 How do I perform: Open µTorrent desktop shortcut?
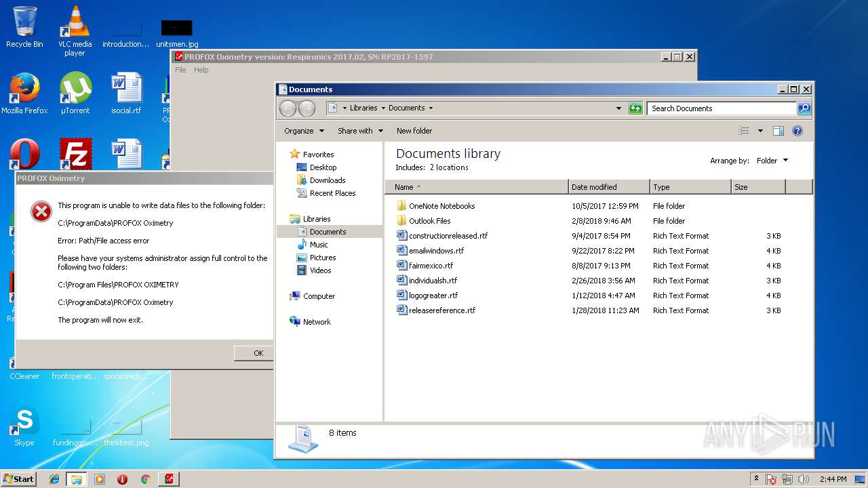pyautogui.click(x=75, y=94)
